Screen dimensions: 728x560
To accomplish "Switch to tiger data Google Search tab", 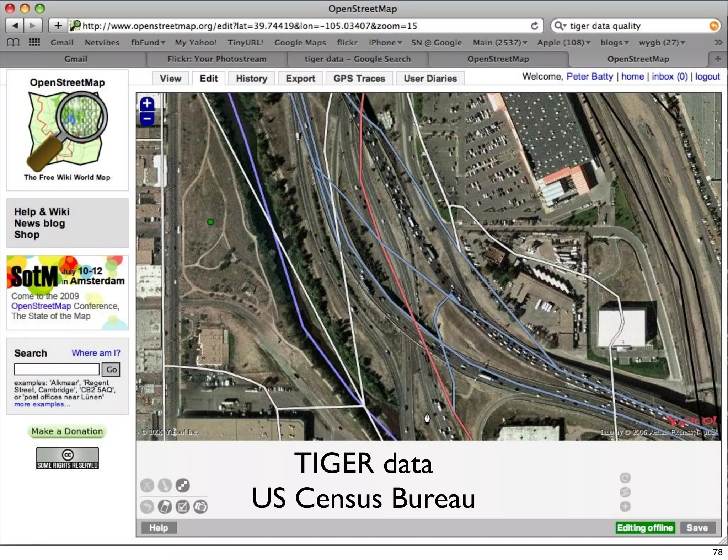I will (358, 59).
